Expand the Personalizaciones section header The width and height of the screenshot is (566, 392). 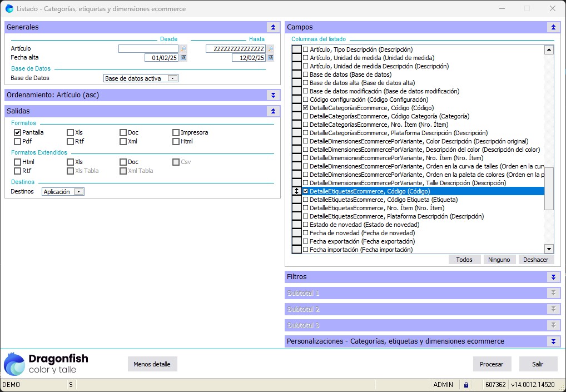[553, 341]
